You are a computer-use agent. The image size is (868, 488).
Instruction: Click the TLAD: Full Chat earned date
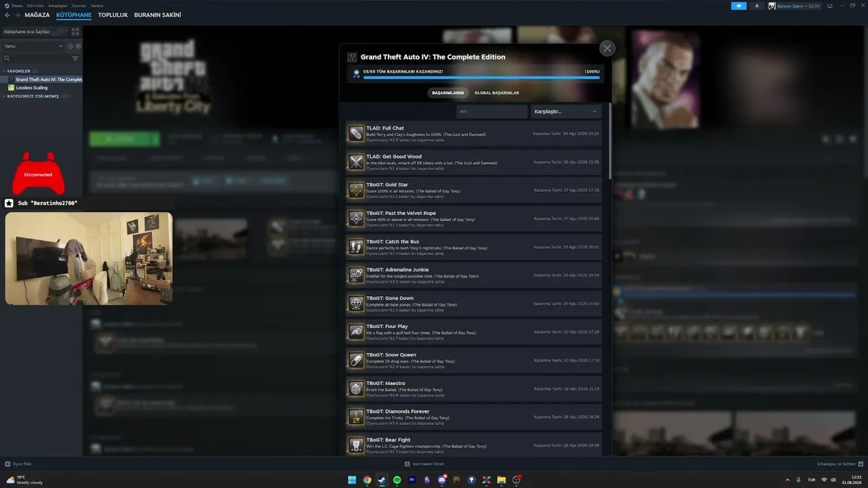pos(566,134)
